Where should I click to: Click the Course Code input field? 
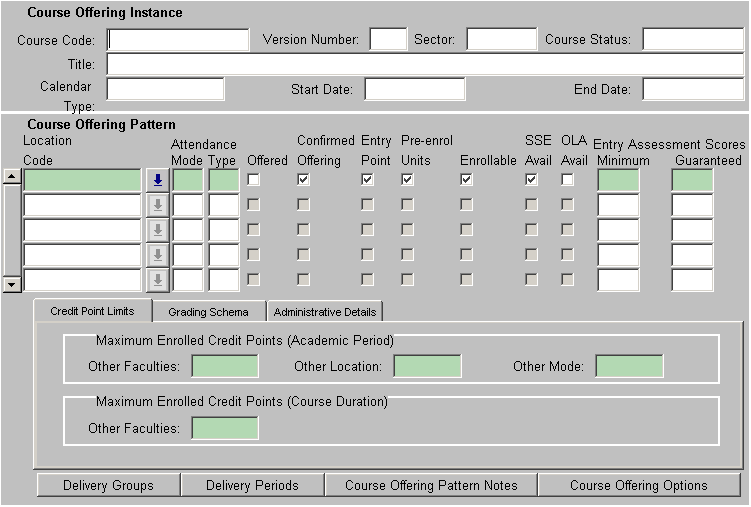pos(178,40)
